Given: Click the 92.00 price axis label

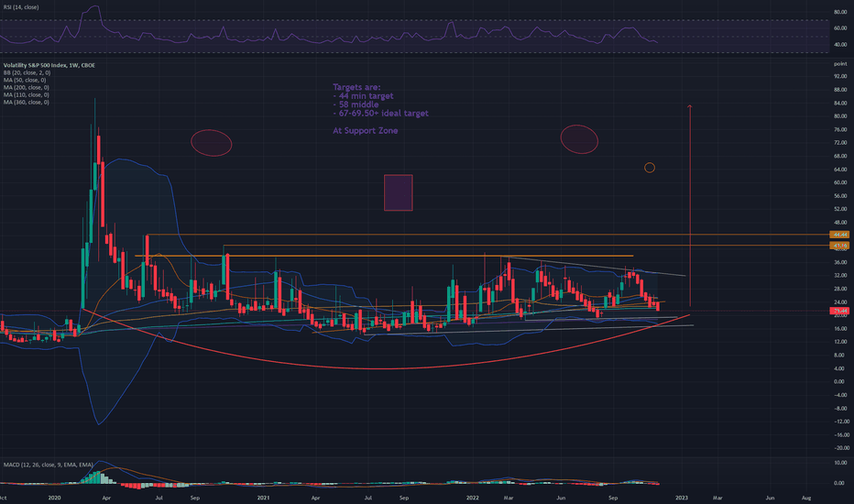Looking at the screenshot, I should 840,76.
